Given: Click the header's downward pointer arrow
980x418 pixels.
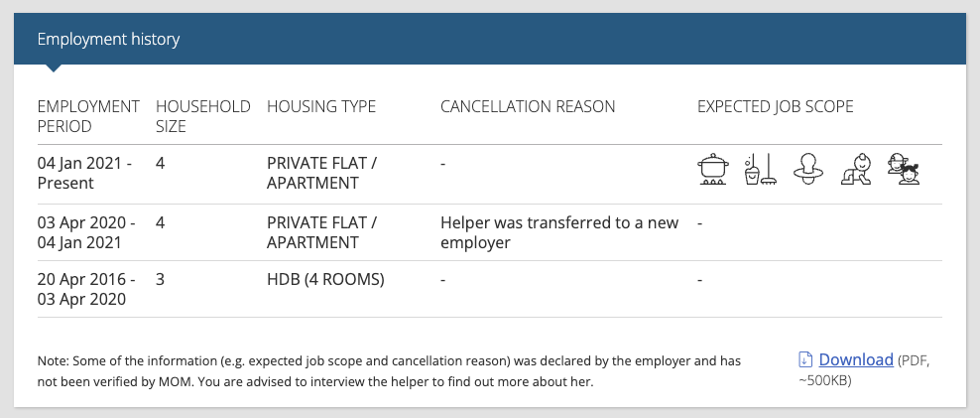Looking at the screenshot, I should (54, 69).
